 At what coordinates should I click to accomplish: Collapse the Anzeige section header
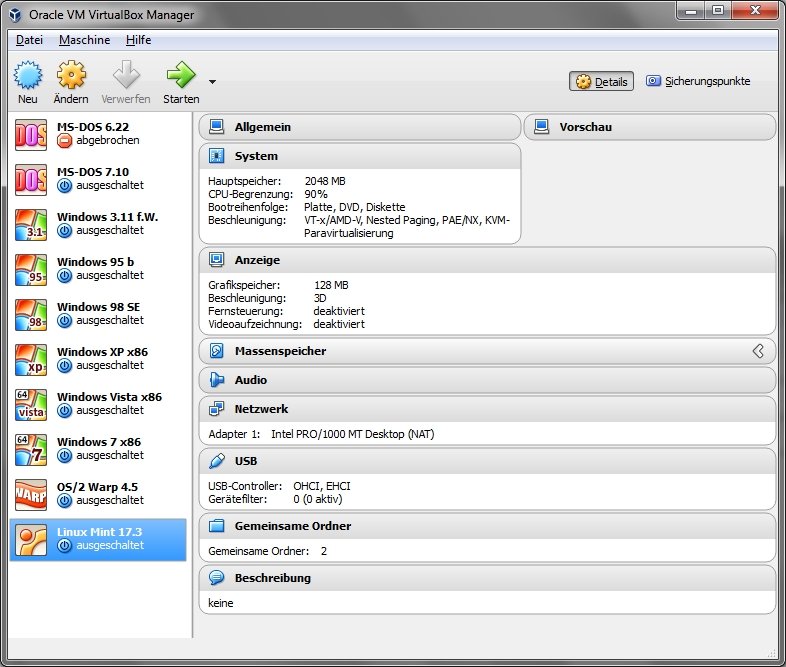(x=487, y=260)
